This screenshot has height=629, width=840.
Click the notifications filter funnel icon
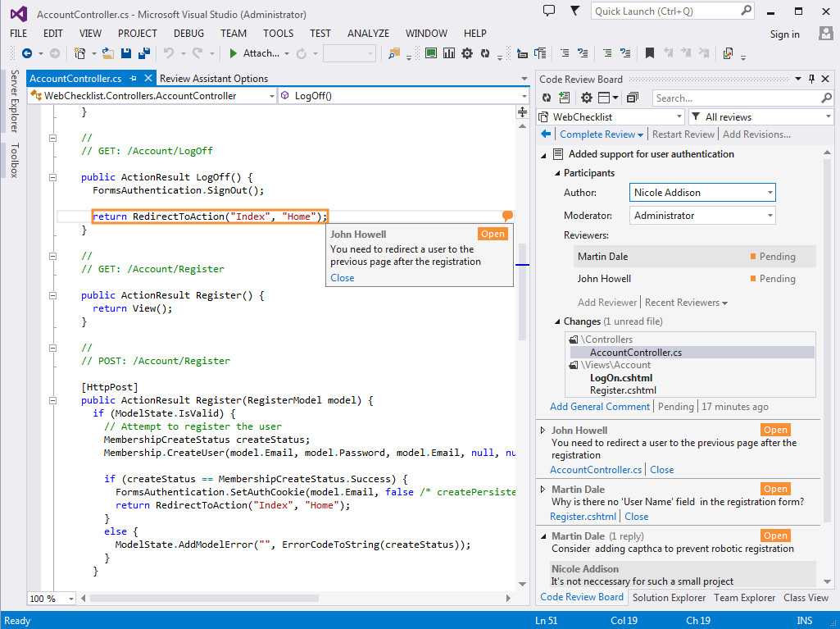pos(574,10)
